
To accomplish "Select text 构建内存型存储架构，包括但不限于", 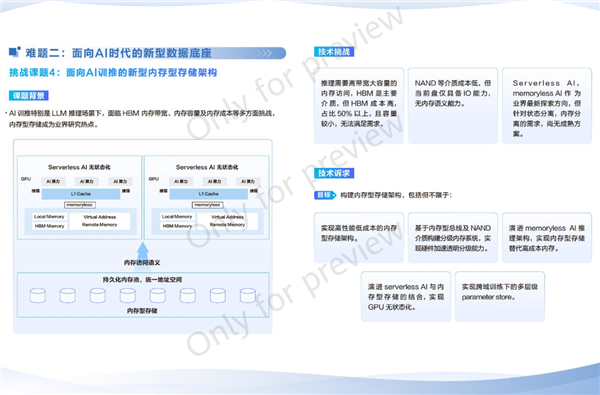I will pyautogui.click(x=396, y=195).
